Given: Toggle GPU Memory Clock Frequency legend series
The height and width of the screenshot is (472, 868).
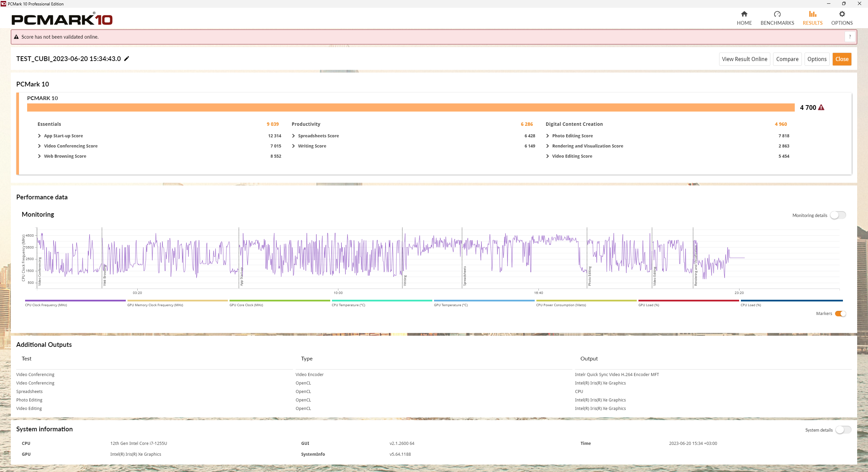Looking at the screenshot, I should (x=178, y=303).
